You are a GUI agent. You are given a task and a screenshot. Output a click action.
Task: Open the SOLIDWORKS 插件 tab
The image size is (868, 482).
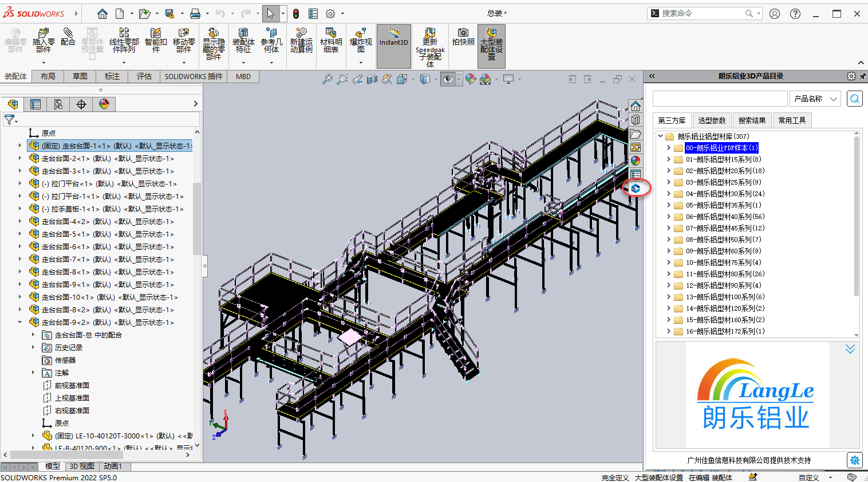click(x=194, y=76)
